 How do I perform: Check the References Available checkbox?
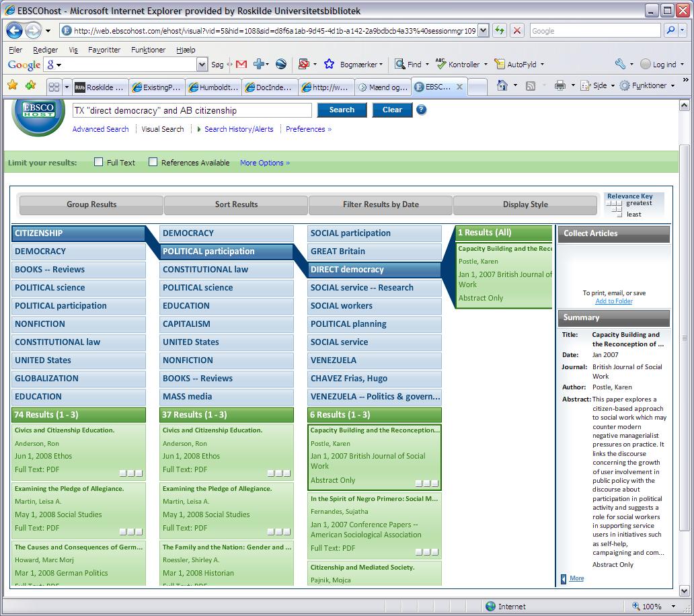153,162
